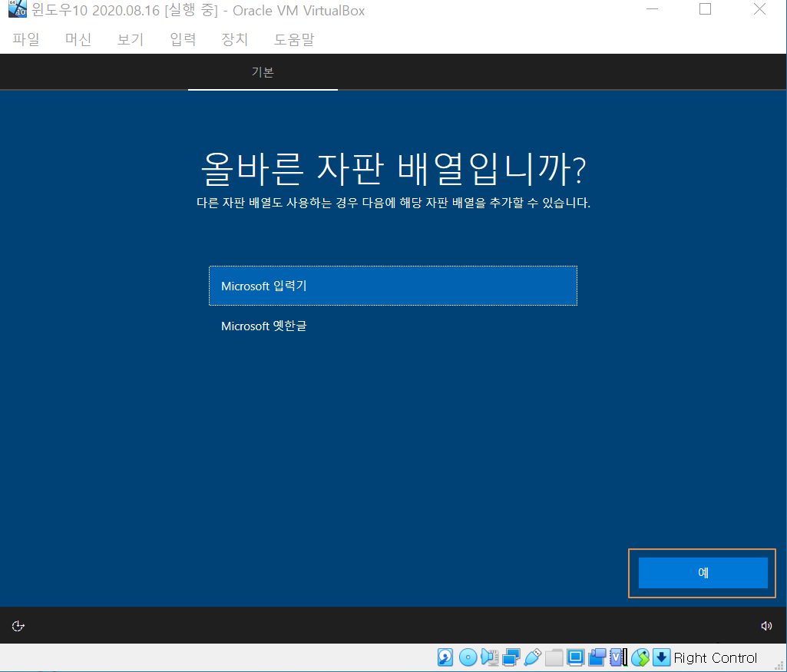Click the video capture recording status icon

click(597, 657)
